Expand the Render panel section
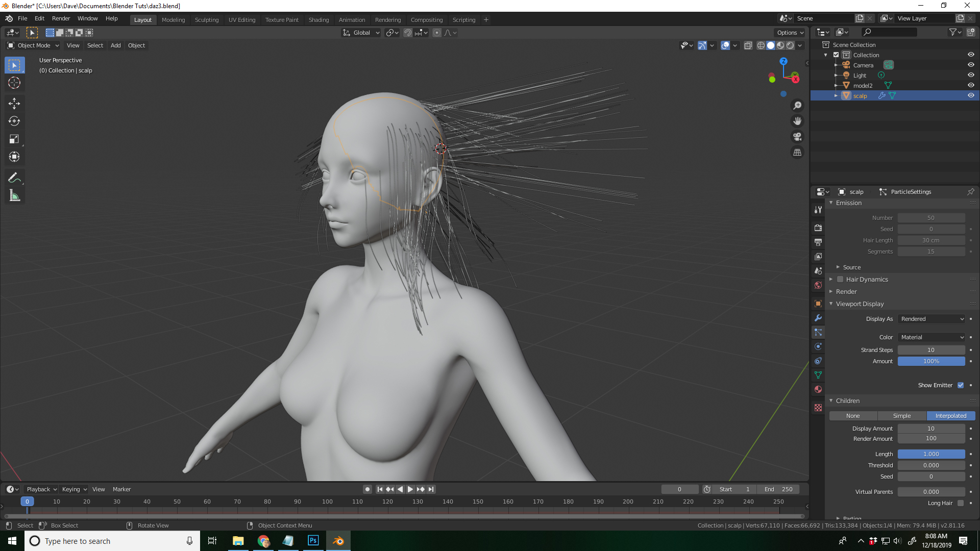The width and height of the screenshot is (980, 551). coord(846,292)
